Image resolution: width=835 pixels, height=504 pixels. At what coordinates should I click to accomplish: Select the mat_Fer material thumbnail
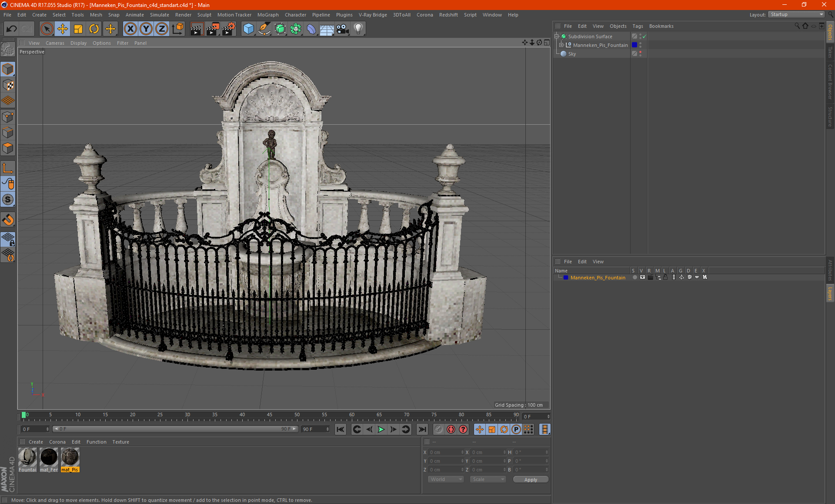click(x=49, y=460)
